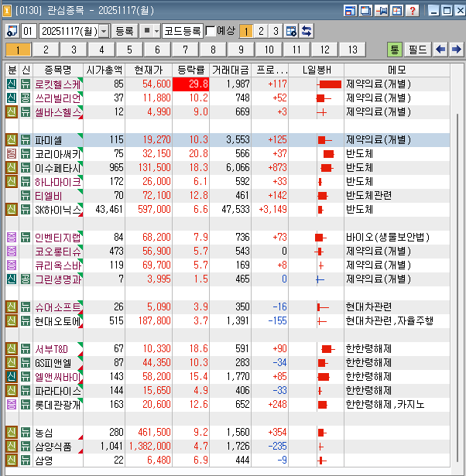466x476 pixels.
Task: Click the 신 badge on 로킷헬스케 row
Action: click(x=12, y=84)
